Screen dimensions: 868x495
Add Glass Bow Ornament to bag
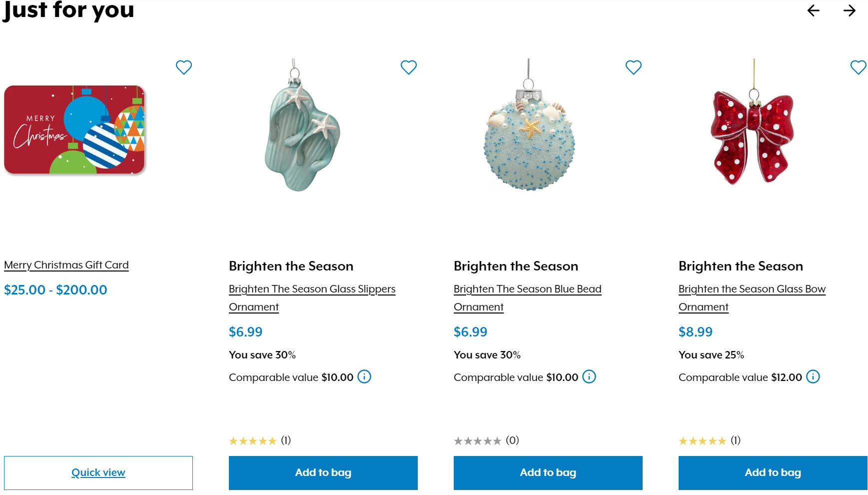(x=773, y=472)
